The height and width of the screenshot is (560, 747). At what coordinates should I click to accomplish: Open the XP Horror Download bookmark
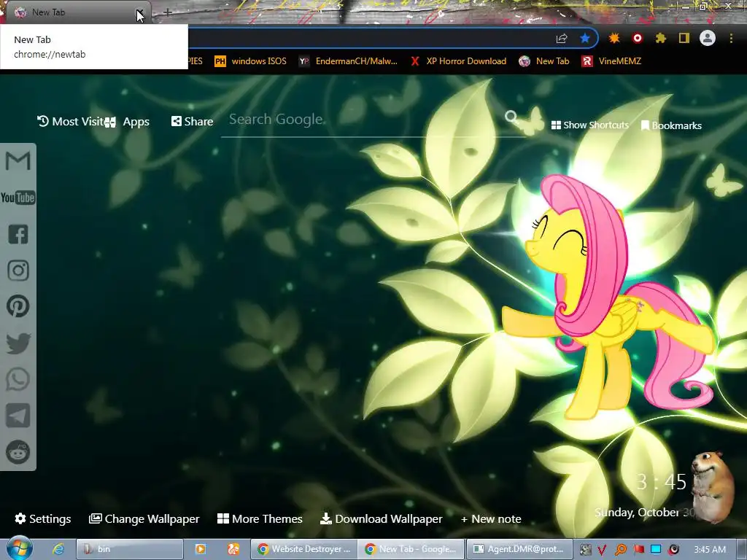458,61
